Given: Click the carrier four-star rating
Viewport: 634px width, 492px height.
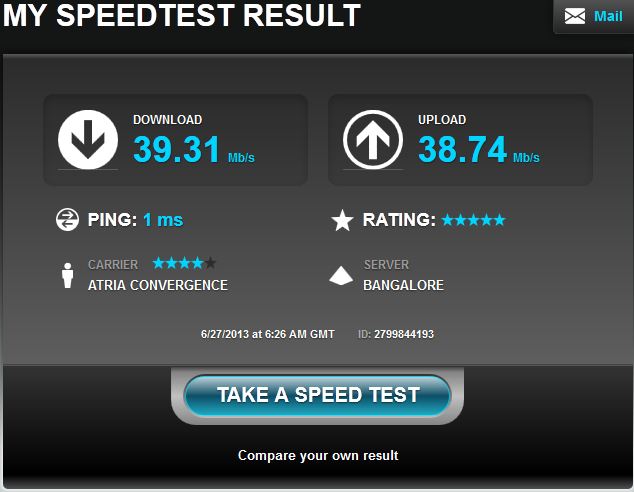Looking at the screenshot, I should pyautogui.click(x=184, y=263).
